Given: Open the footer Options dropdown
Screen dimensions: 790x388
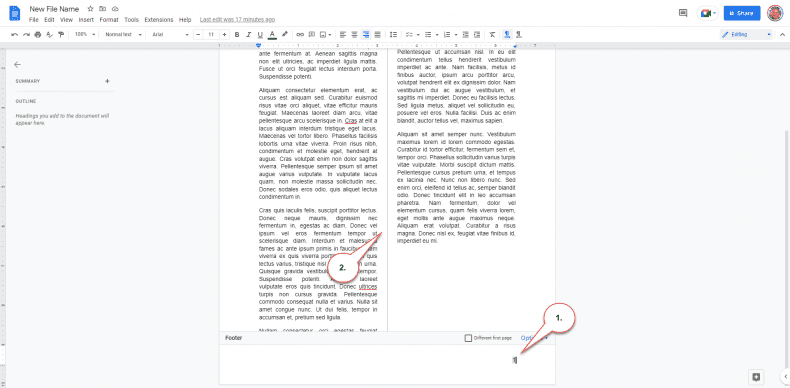Looking at the screenshot, I should (534, 338).
